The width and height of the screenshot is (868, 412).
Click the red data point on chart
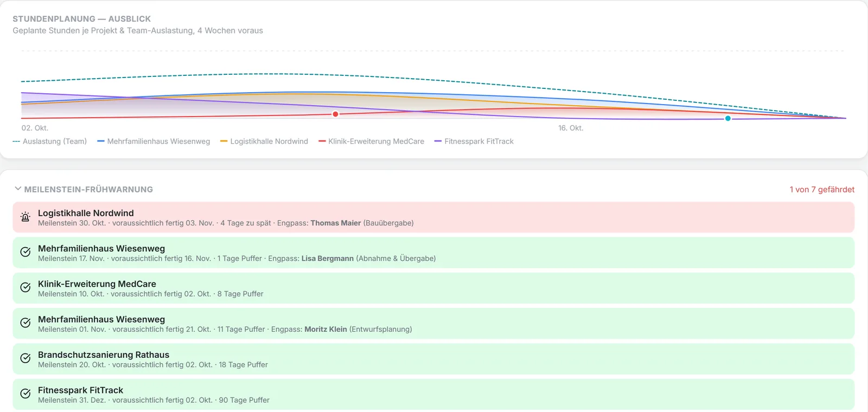[x=336, y=114]
